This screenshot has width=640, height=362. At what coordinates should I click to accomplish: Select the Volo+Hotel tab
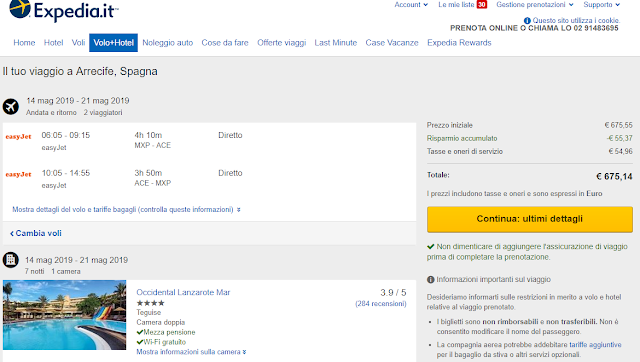tap(113, 43)
